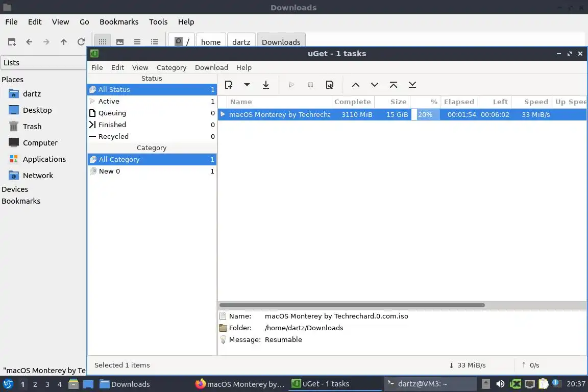Click the horizontal scrollbar of the download list
This screenshot has height=392, width=588.
[352, 305]
